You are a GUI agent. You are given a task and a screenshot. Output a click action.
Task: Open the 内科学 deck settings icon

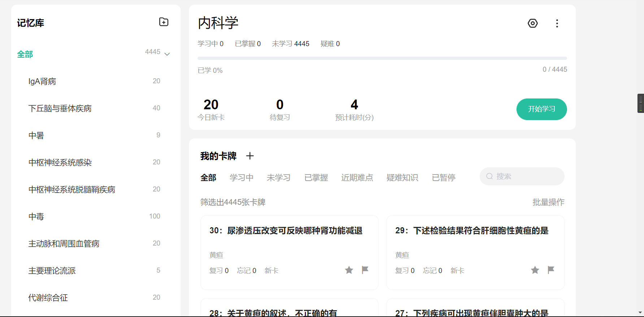click(532, 23)
